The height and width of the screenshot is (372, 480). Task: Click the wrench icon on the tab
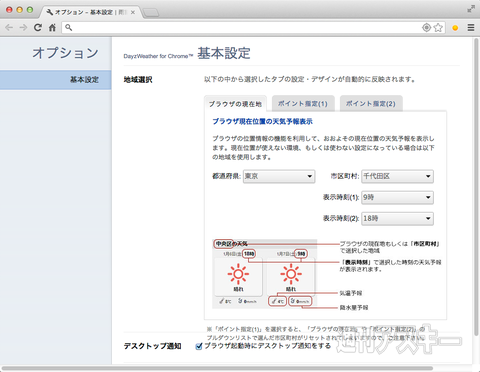coord(50,12)
